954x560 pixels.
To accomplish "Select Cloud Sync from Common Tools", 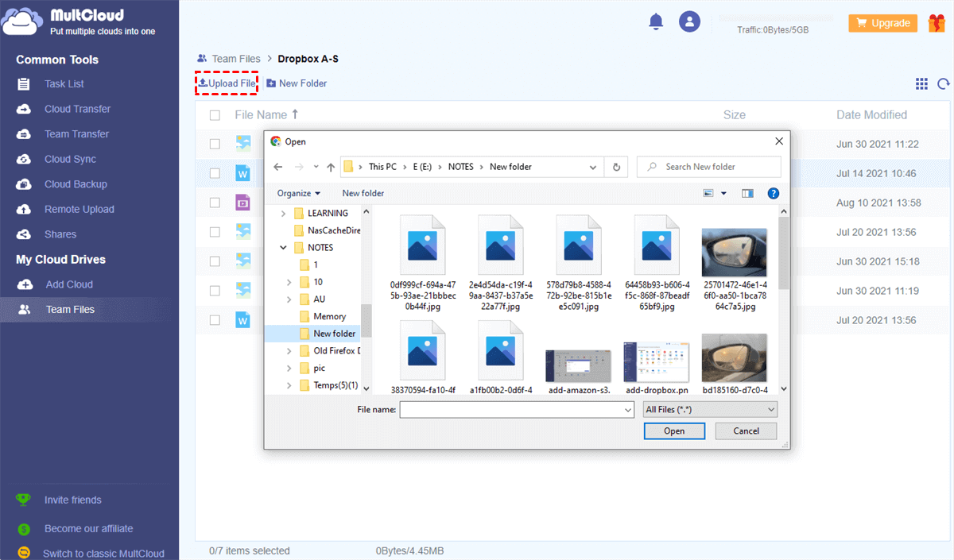I will pos(70,159).
